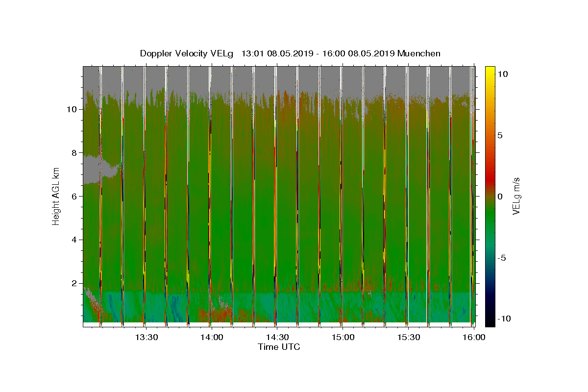Click the colorbar tick label 0
Screen dimensions: 588x392
pyautogui.click(x=500, y=196)
